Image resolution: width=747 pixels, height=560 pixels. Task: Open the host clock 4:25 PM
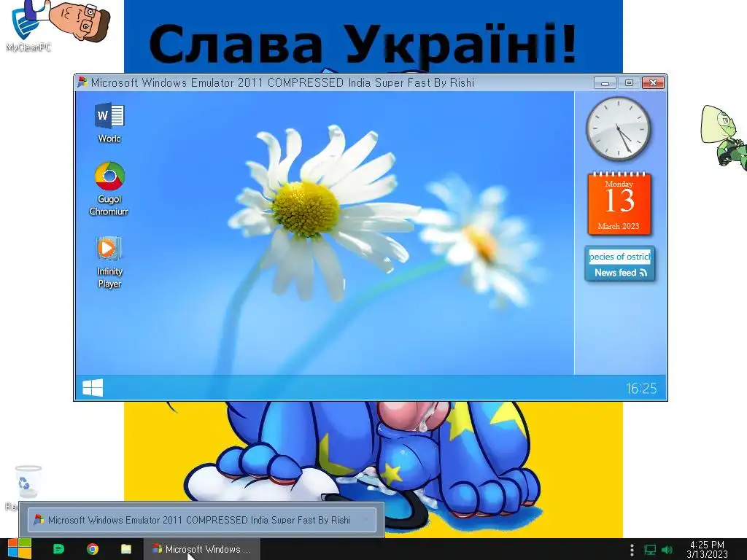tap(707, 549)
